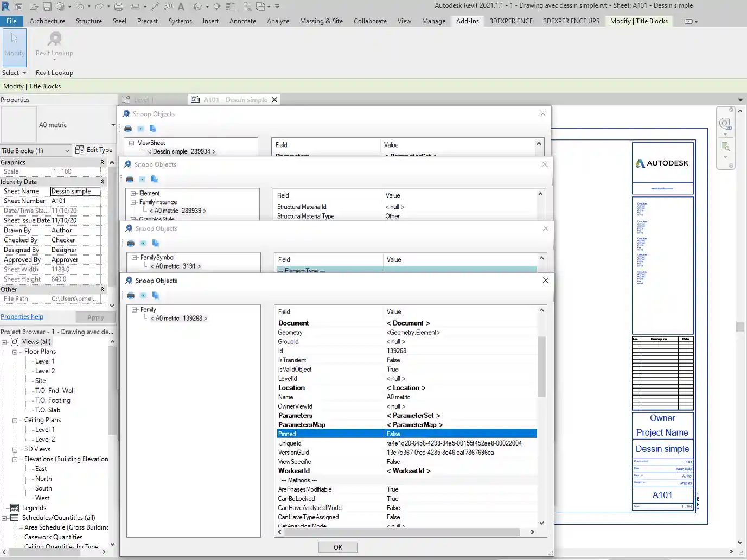Click the copy icon in the Family Snoop Objects dialog
The width and height of the screenshot is (747, 560).
pyautogui.click(x=156, y=295)
